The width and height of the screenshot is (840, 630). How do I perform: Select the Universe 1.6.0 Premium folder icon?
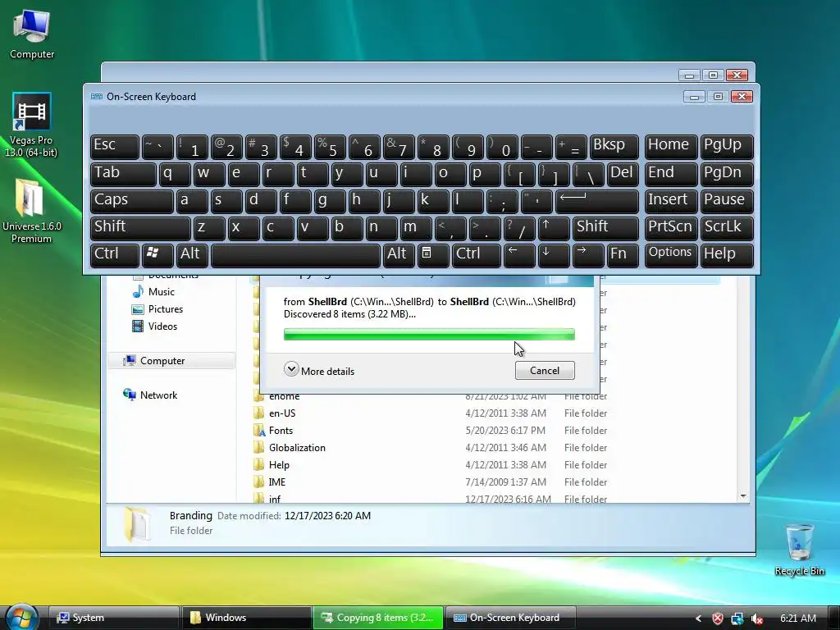pyautogui.click(x=31, y=211)
